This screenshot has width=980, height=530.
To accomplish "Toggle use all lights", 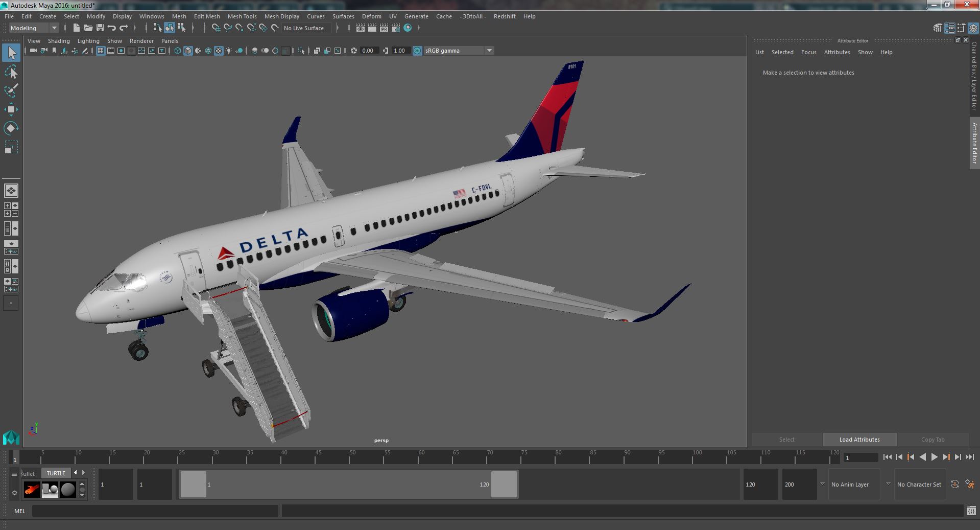I will click(x=229, y=51).
